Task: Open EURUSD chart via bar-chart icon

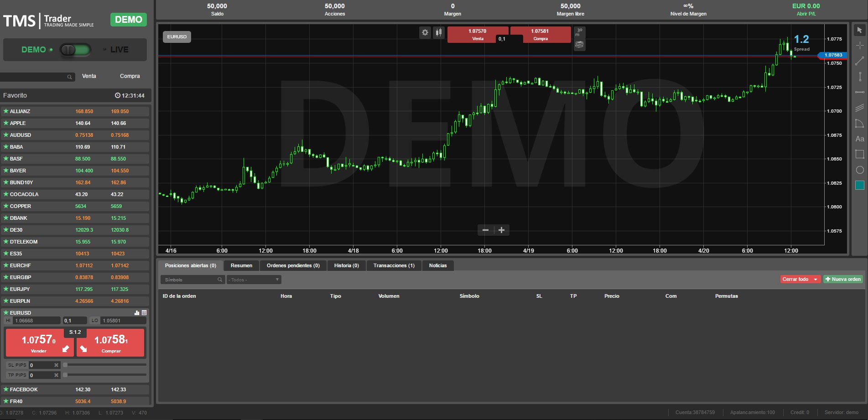Action: pyautogui.click(x=137, y=313)
